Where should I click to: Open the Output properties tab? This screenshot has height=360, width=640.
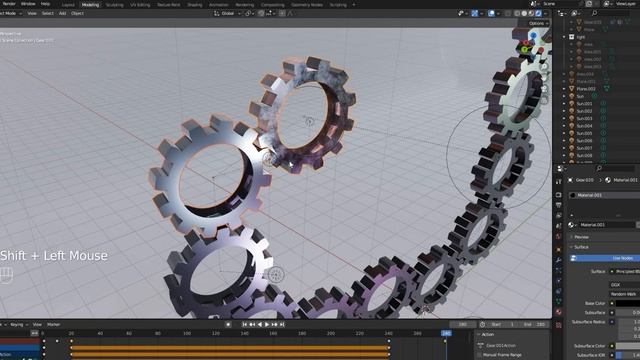(x=559, y=205)
